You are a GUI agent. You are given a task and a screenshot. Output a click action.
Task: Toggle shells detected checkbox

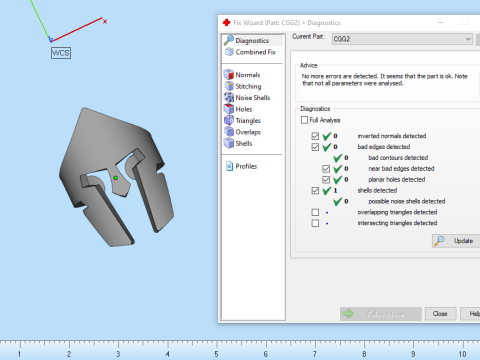pyautogui.click(x=315, y=191)
